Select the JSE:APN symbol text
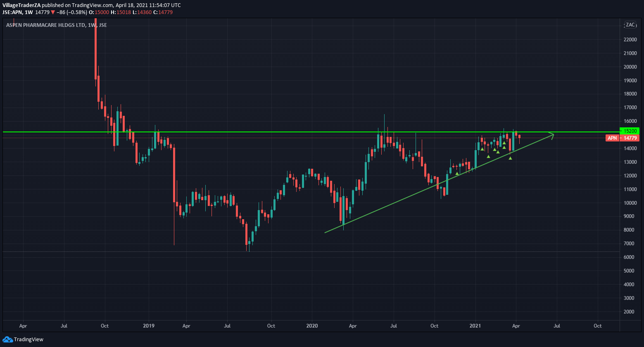644x347 pixels. [x=12, y=12]
